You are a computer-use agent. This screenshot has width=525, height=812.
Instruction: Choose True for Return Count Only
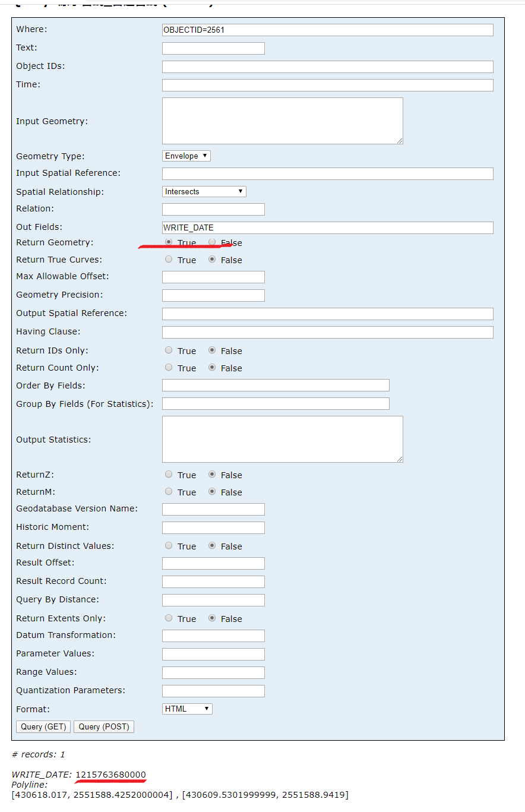[x=169, y=367]
